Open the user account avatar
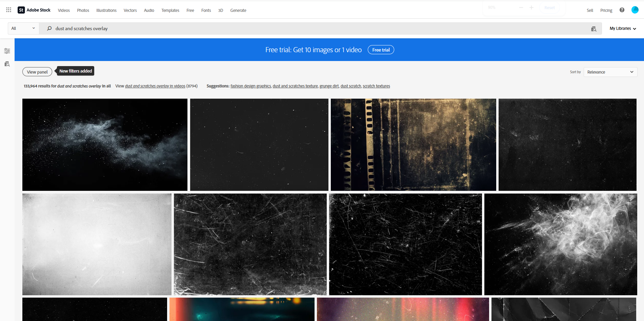The height and width of the screenshot is (321, 644). pos(635,10)
